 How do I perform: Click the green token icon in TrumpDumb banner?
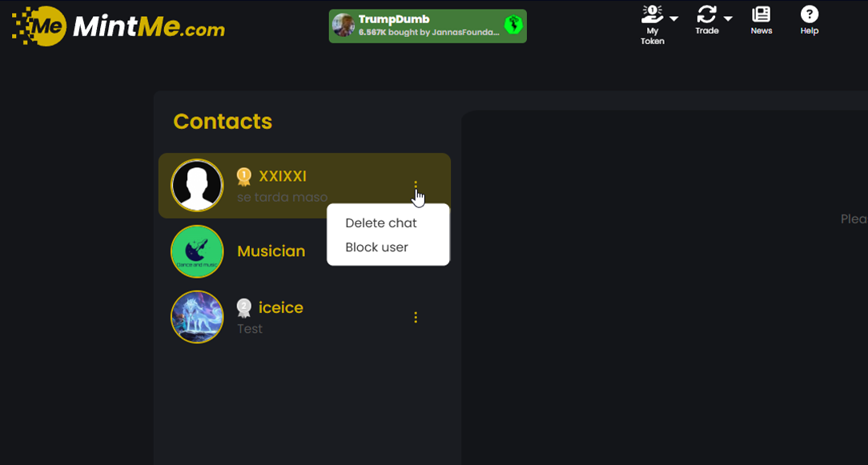pyautogui.click(x=513, y=25)
